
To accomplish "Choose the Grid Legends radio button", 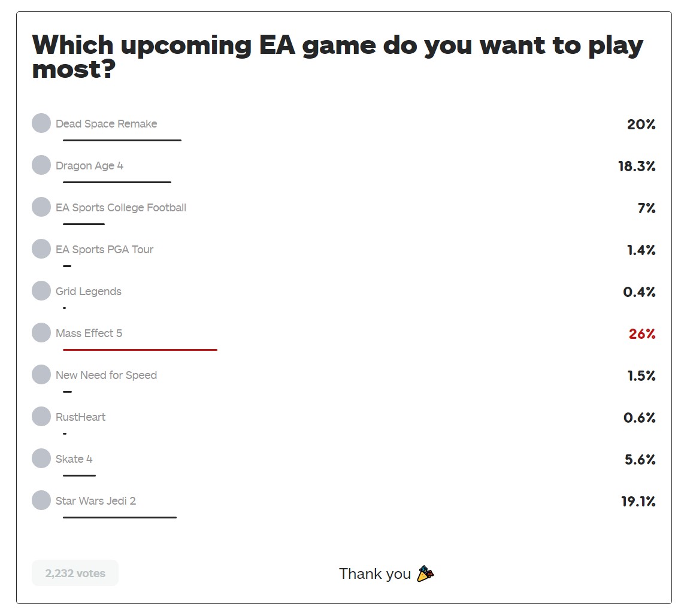I will pyautogui.click(x=41, y=291).
